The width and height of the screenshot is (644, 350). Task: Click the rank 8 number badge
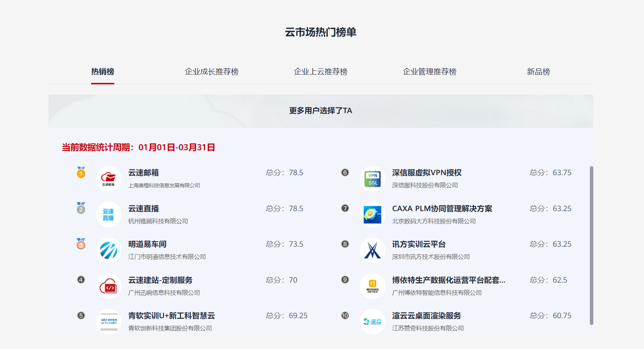tap(345, 244)
